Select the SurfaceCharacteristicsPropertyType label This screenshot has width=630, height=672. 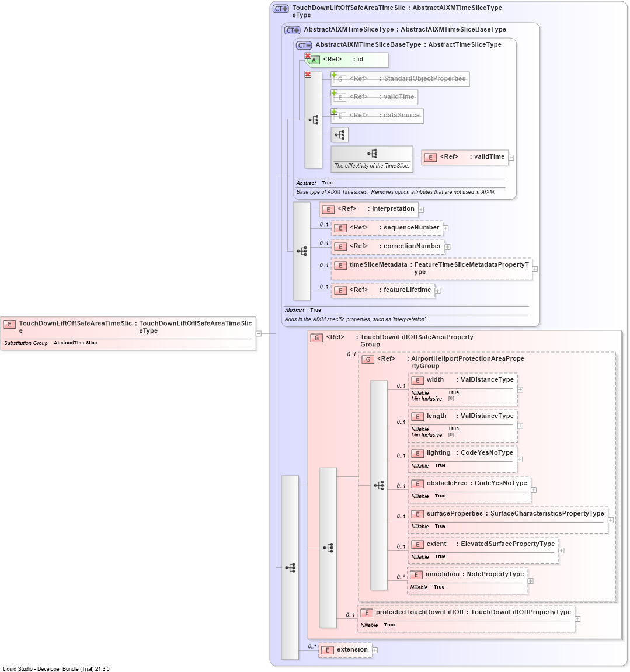point(547,513)
